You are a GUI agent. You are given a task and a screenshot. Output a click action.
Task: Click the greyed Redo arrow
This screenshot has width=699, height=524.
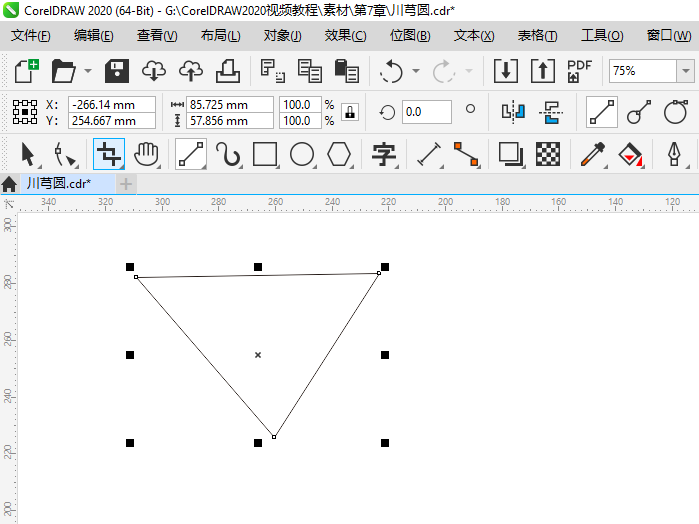pos(443,70)
